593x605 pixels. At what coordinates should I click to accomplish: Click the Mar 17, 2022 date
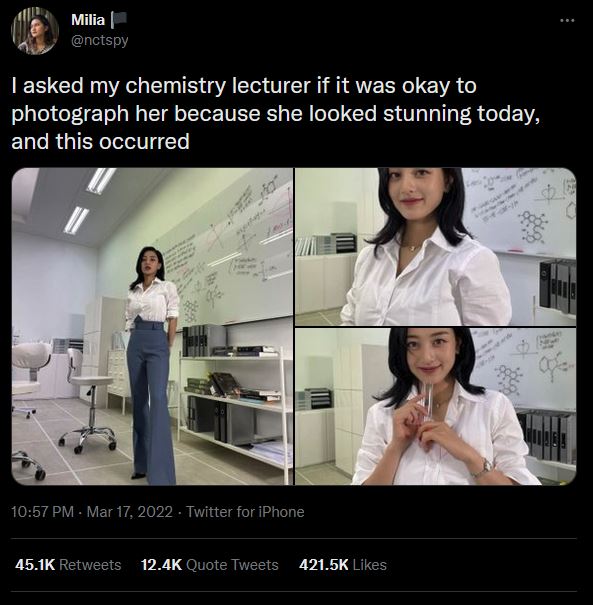130,512
